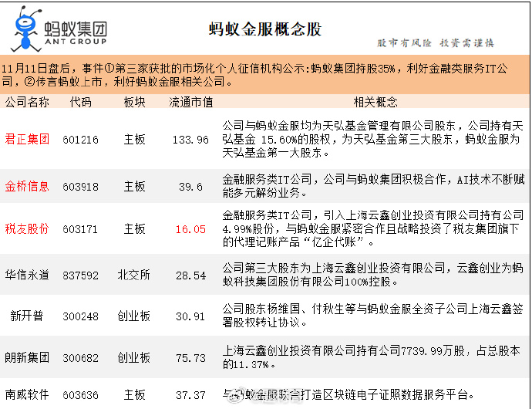Screen dimensions: 532x409
Task: Click market value 39.6
Action: [190, 187]
